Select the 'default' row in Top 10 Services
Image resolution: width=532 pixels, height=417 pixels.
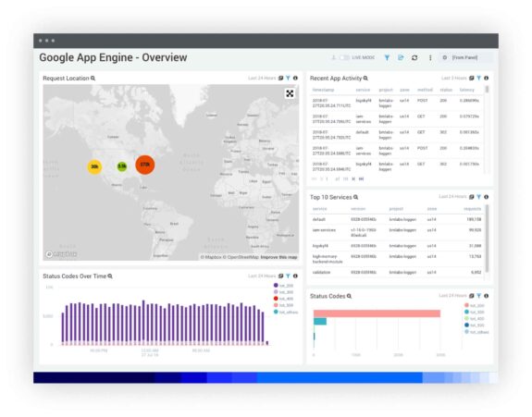[x=397, y=219]
